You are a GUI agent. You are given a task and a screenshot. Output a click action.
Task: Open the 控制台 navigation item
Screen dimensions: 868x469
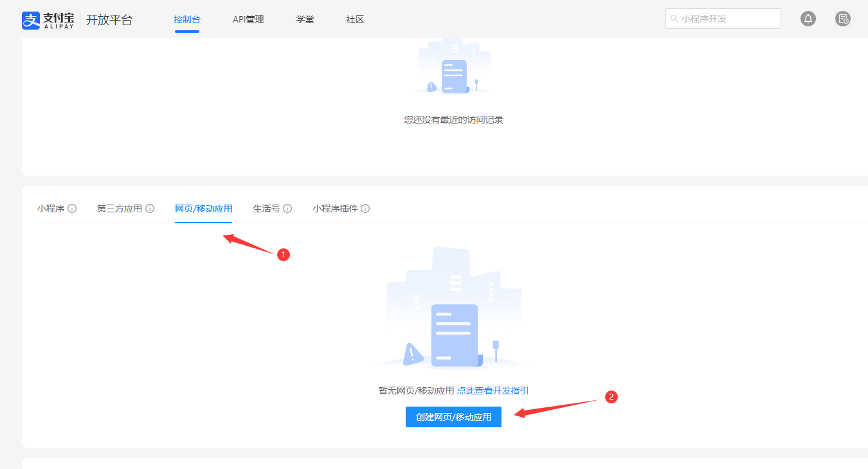pos(186,19)
